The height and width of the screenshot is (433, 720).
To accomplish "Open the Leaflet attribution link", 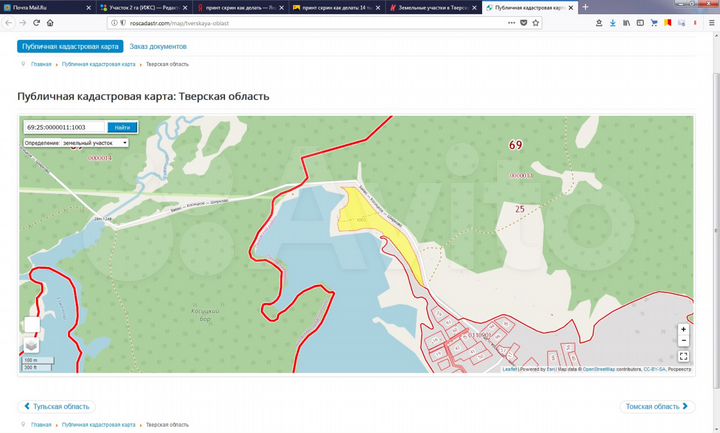I will pos(509,369).
